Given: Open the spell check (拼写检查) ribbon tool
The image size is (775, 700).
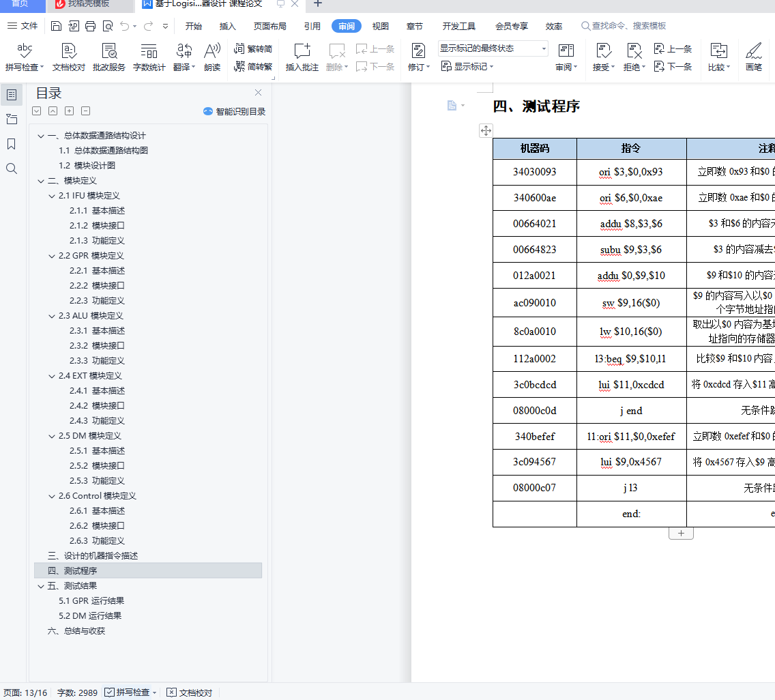Looking at the screenshot, I should tap(25, 57).
